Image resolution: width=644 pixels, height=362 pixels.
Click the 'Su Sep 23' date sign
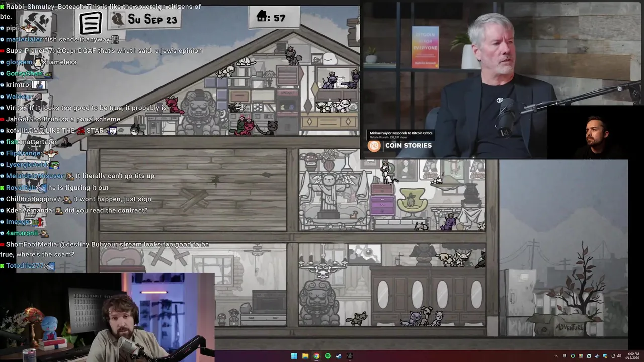pos(152,19)
